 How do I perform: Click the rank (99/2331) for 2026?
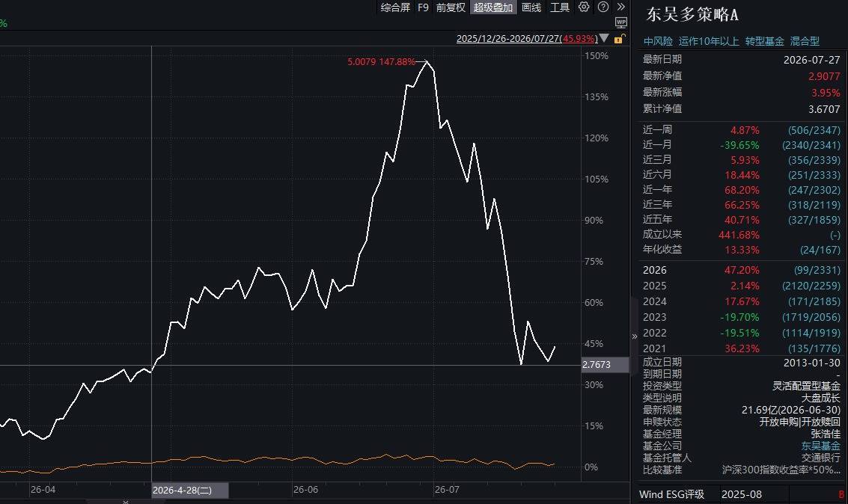817,270
